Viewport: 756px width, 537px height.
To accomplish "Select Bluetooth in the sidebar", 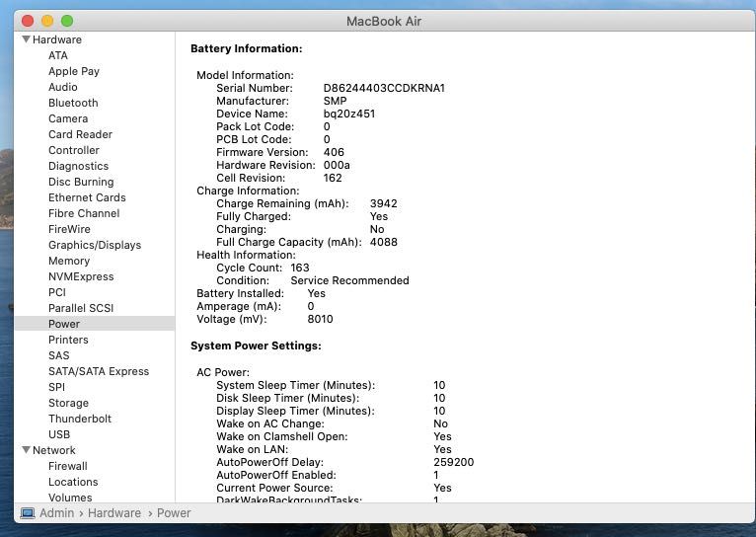I will pos(73,103).
